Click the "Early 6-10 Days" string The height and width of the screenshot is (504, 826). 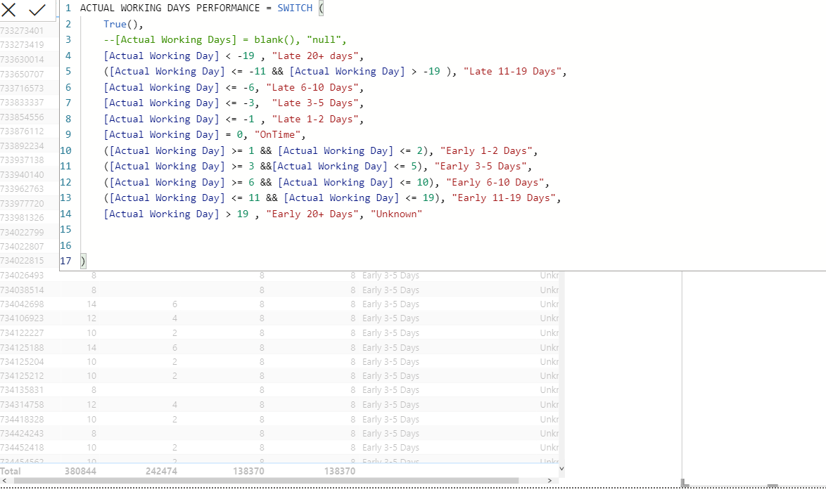[495, 183]
